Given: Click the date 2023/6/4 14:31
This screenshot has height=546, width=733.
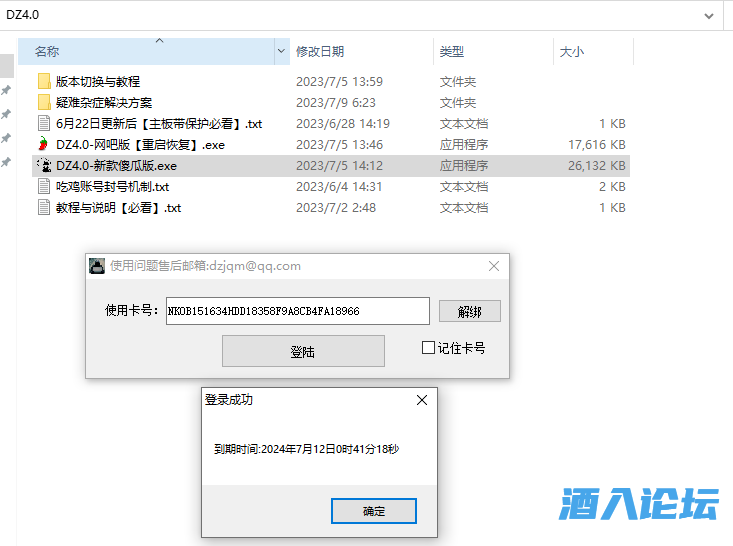Looking at the screenshot, I should [x=339, y=187].
